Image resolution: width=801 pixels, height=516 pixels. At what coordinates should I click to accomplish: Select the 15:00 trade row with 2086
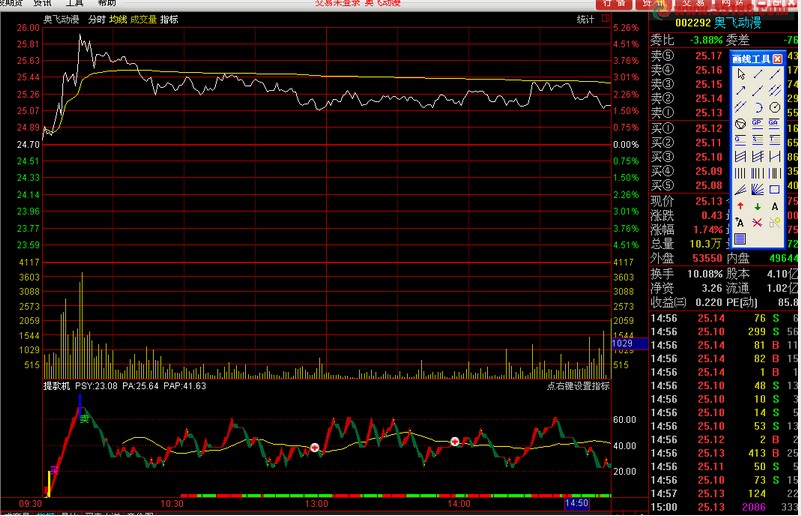(724, 507)
